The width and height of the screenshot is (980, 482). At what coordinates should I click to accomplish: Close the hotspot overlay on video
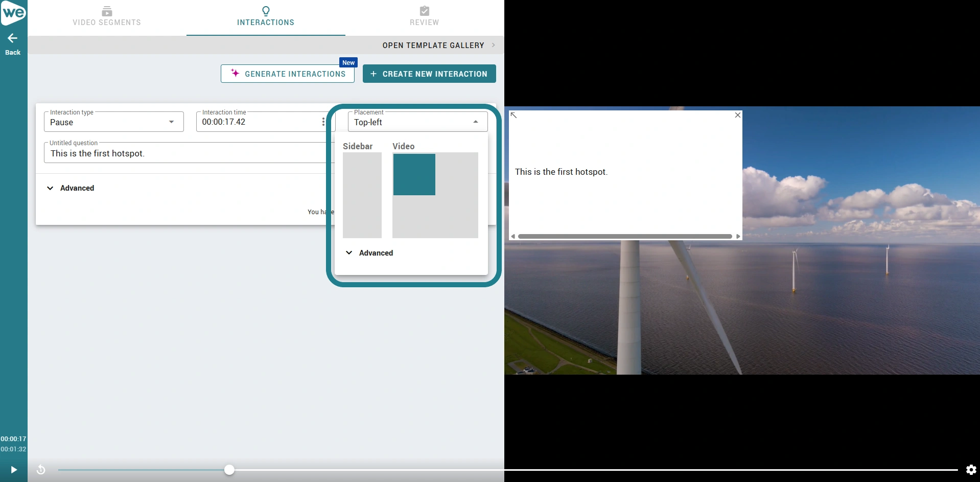(738, 115)
